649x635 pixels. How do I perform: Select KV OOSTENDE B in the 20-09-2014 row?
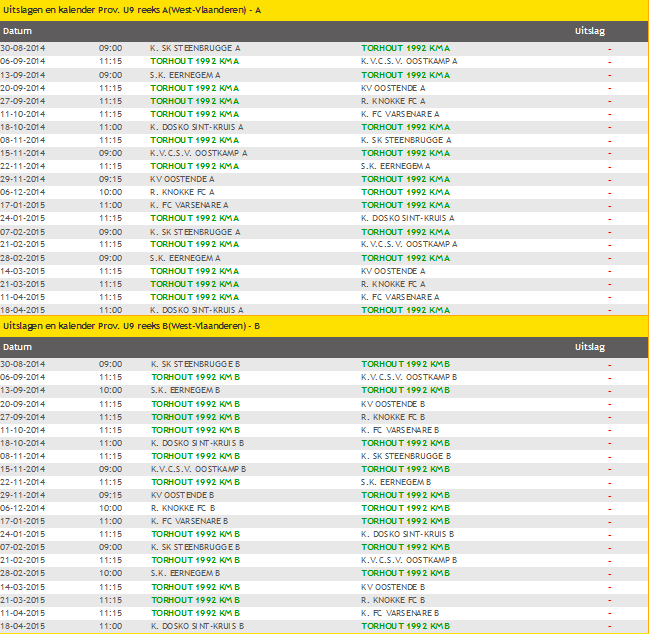point(393,404)
